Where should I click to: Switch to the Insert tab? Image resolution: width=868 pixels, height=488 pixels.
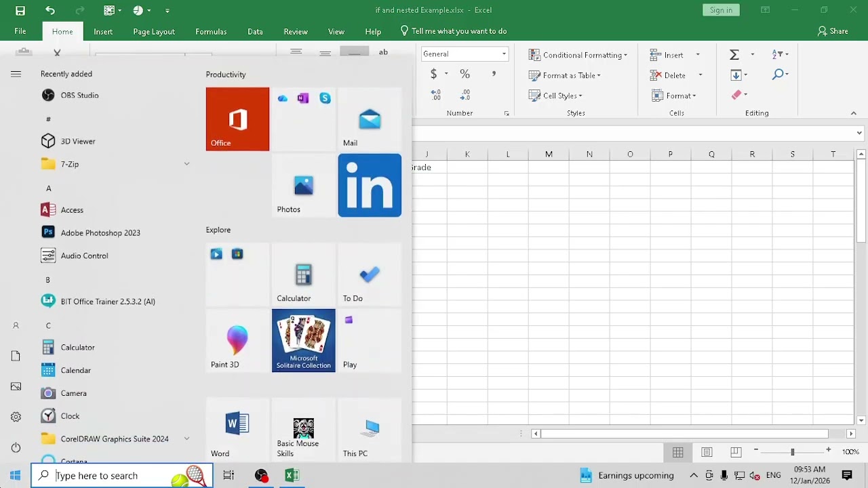pos(103,31)
